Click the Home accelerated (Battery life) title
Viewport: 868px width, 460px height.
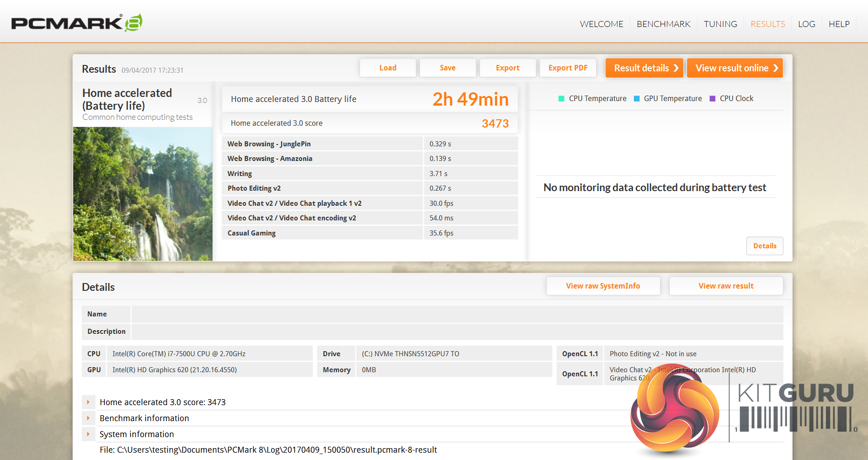tap(127, 99)
